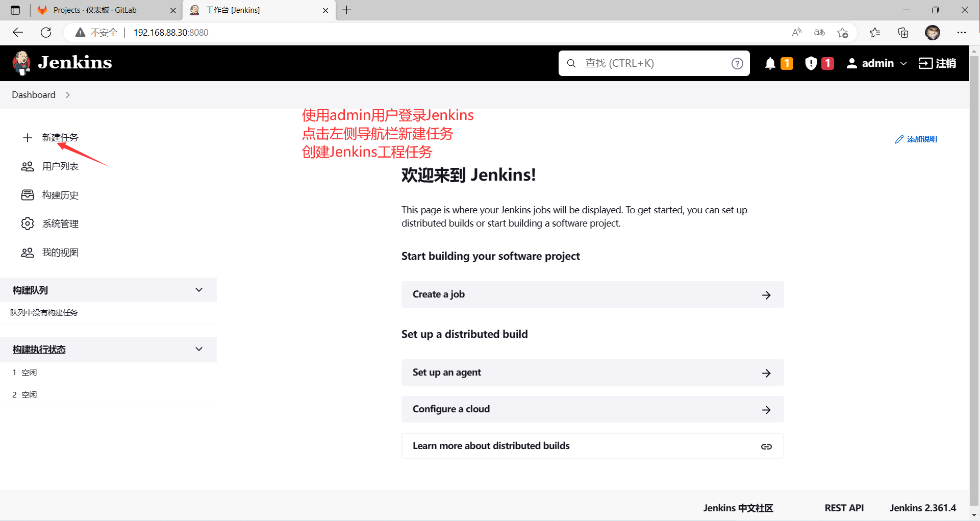Image resolution: width=980 pixels, height=521 pixels.
Task: Click the pencil icon beside 添加说明
Action: click(x=899, y=139)
